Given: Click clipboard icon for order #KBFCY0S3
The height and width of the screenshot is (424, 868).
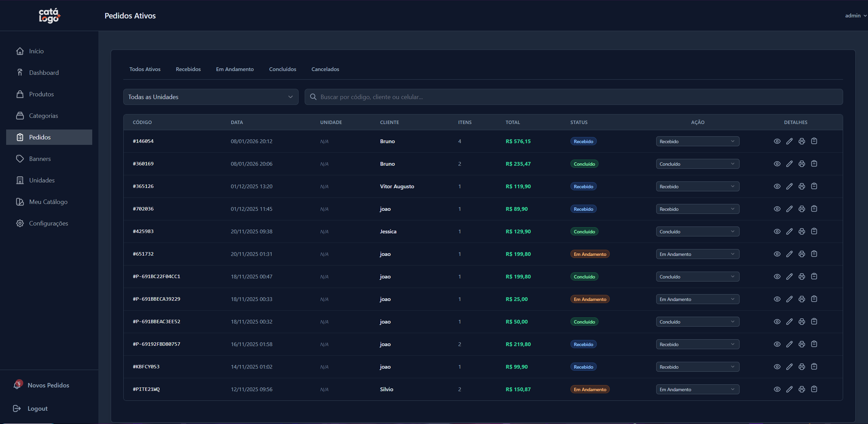Looking at the screenshot, I should tap(814, 367).
